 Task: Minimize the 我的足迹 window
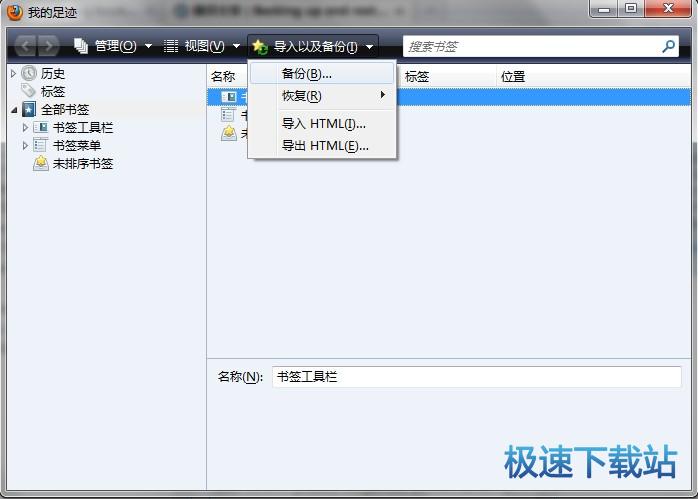(x=604, y=8)
